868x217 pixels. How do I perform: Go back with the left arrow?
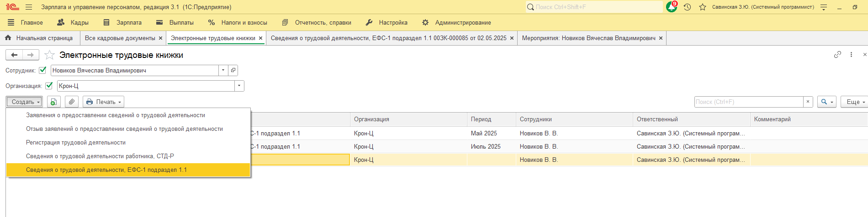(14, 55)
